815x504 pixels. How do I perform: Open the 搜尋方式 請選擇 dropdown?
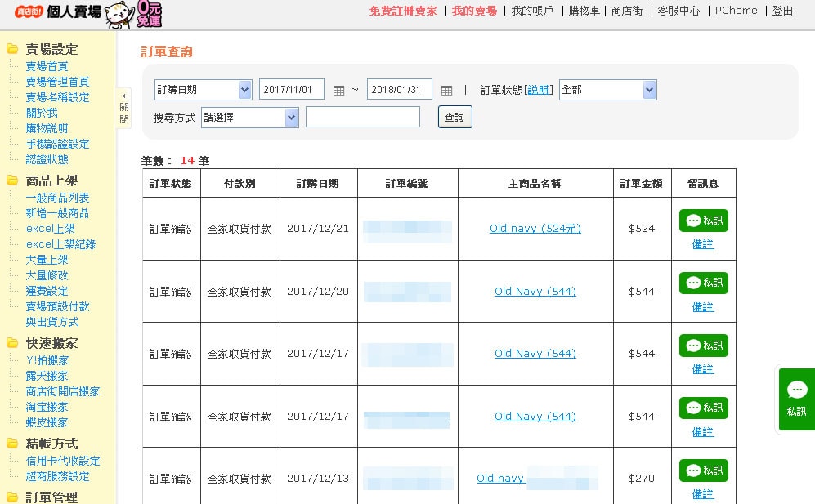[x=249, y=118]
